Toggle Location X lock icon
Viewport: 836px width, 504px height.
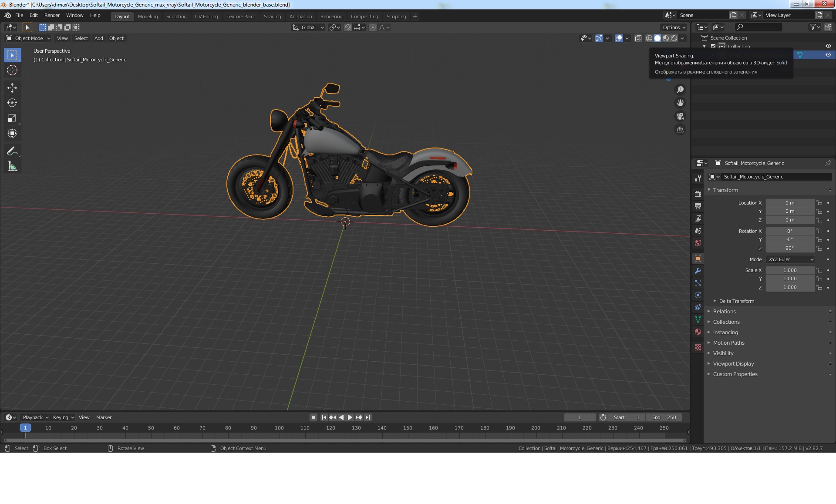[x=819, y=203]
